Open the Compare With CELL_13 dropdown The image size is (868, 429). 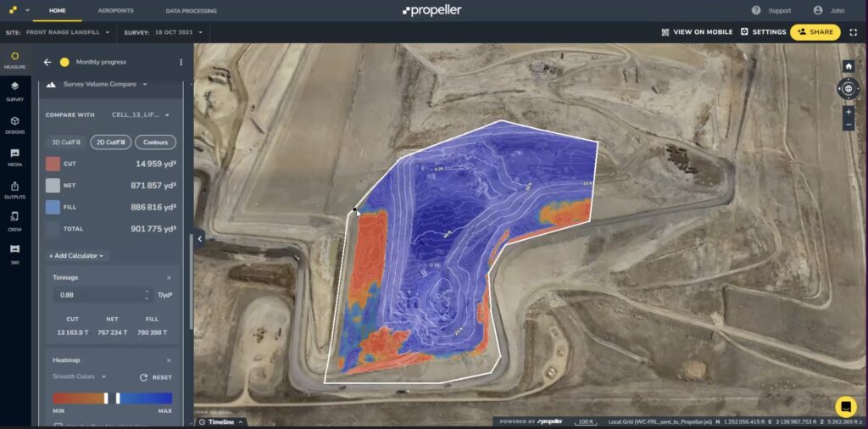coord(140,115)
